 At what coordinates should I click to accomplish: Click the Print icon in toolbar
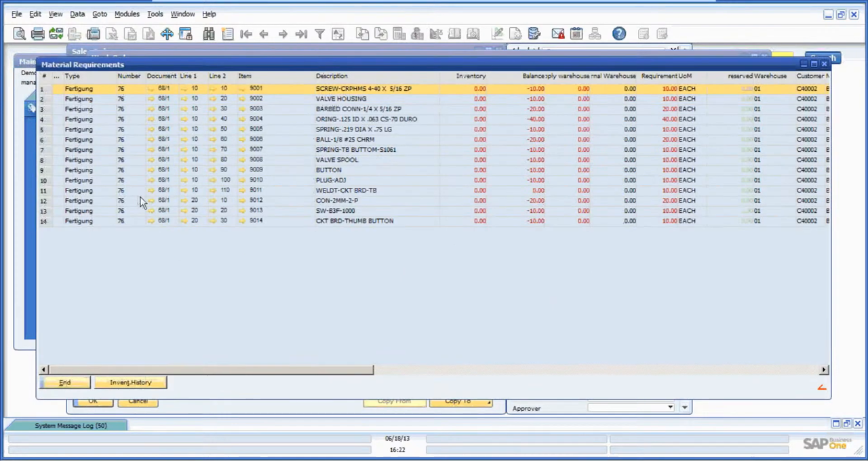38,34
